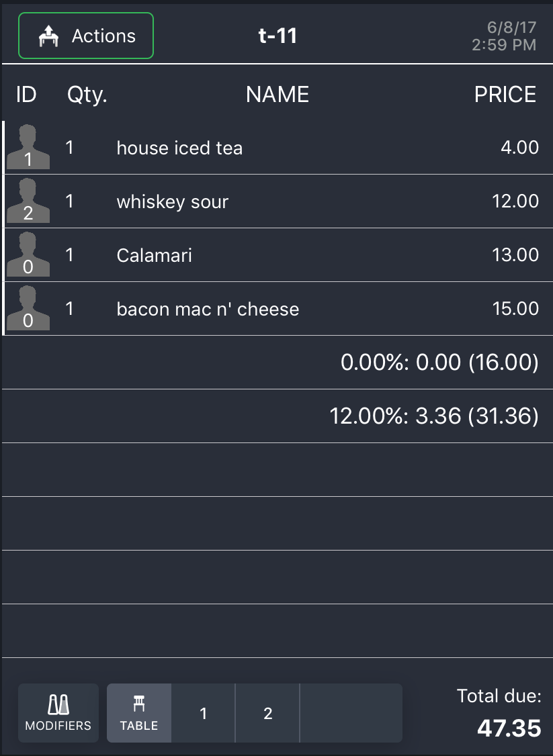Click the t-11 table title
The width and height of the screenshot is (553, 756).
[278, 36]
